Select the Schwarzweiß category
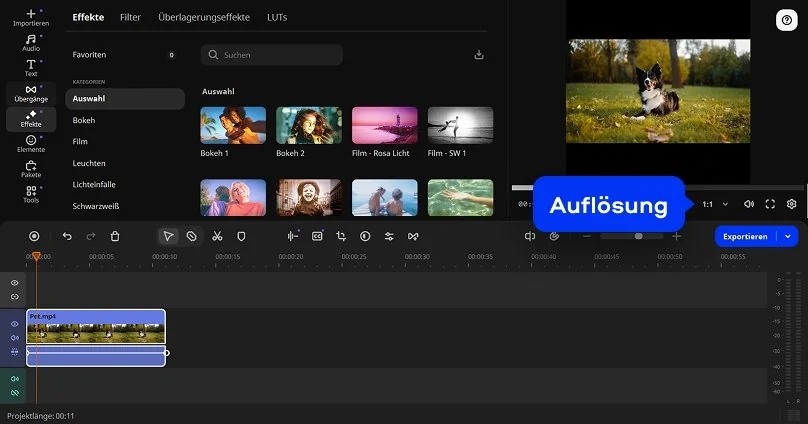Screen dimensions: 808x424 click(96, 206)
